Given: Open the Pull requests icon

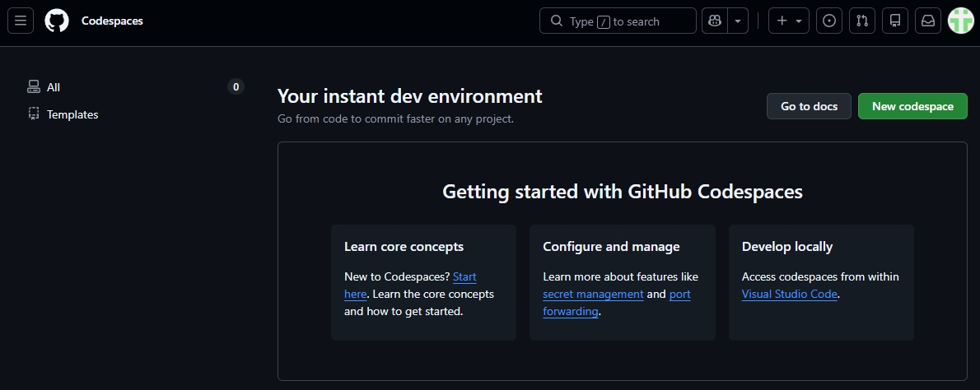Looking at the screenshot, I should tap(862, 21).
